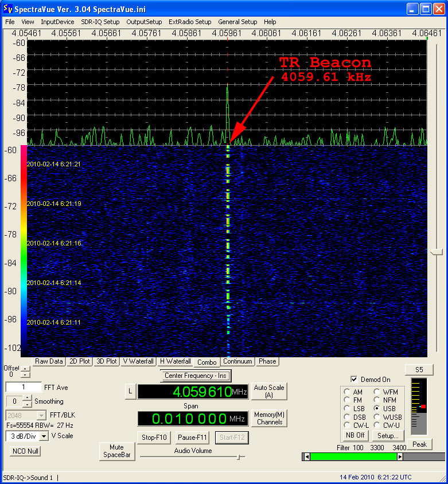Open the ExtRadio Setup menu
This screenshot has width=448, height=484.
click(x=190, y=22)
